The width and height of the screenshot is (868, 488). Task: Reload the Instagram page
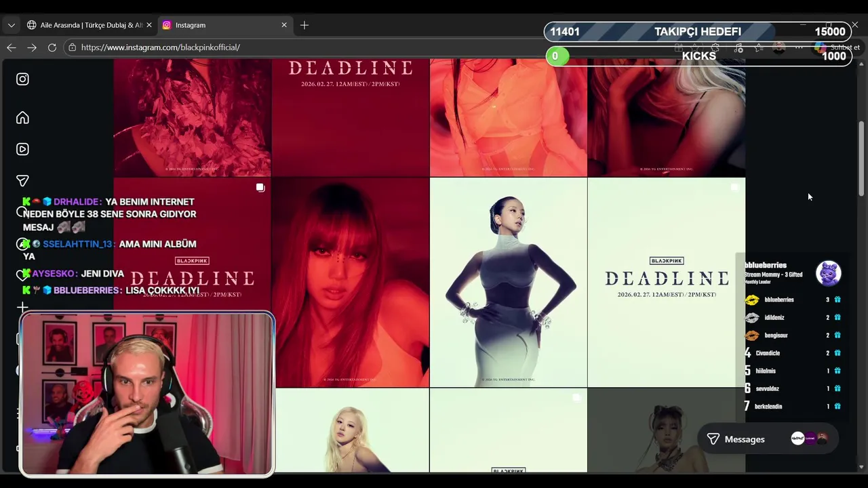click(x=52, y=47)
